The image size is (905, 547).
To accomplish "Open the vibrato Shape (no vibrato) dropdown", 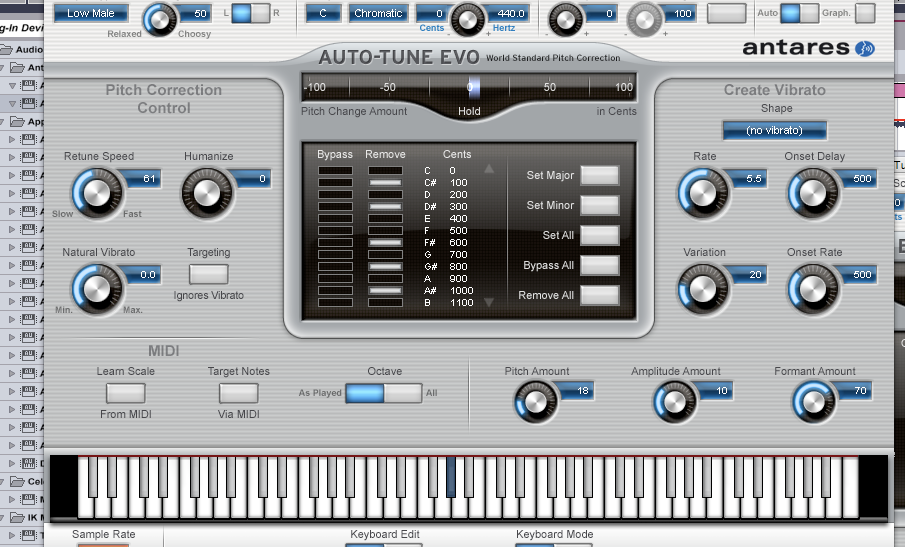I will 775,130.
